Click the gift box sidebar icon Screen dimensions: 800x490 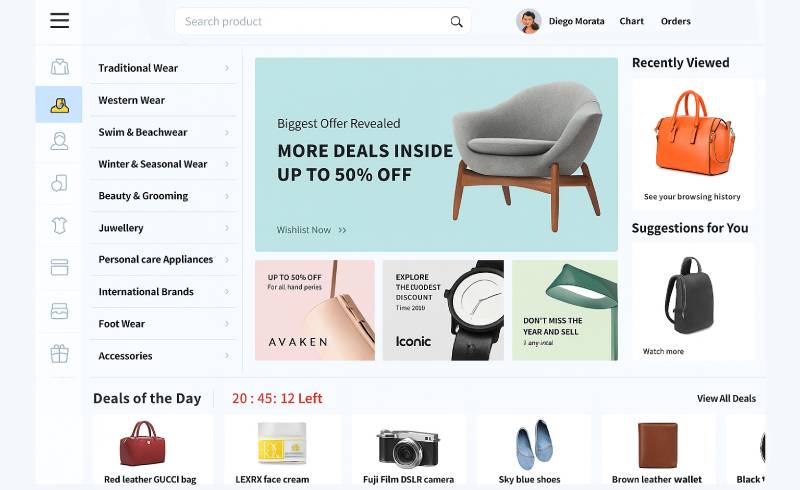pos(59,353)
